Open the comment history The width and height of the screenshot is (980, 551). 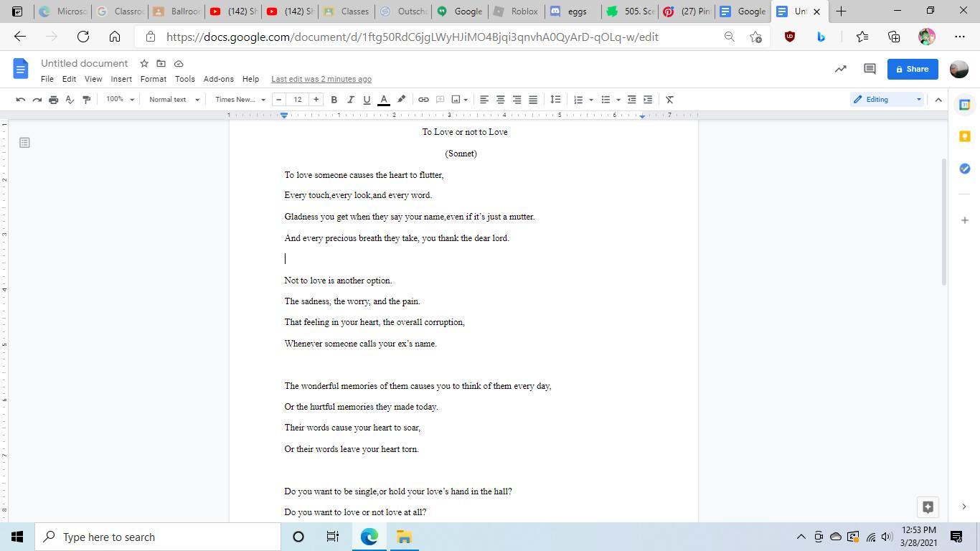pyautogui.click(x=870, y=69)
